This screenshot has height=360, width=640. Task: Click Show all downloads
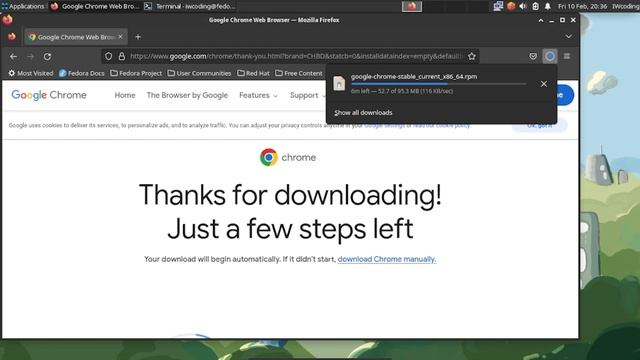click(x=363, y=113)
